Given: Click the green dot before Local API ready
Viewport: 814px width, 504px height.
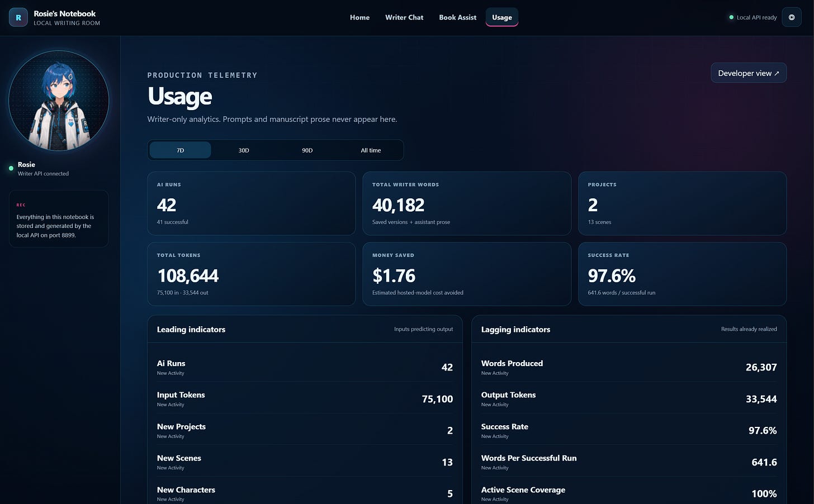Looking at the screenshot, I should (x=731, y=17).
